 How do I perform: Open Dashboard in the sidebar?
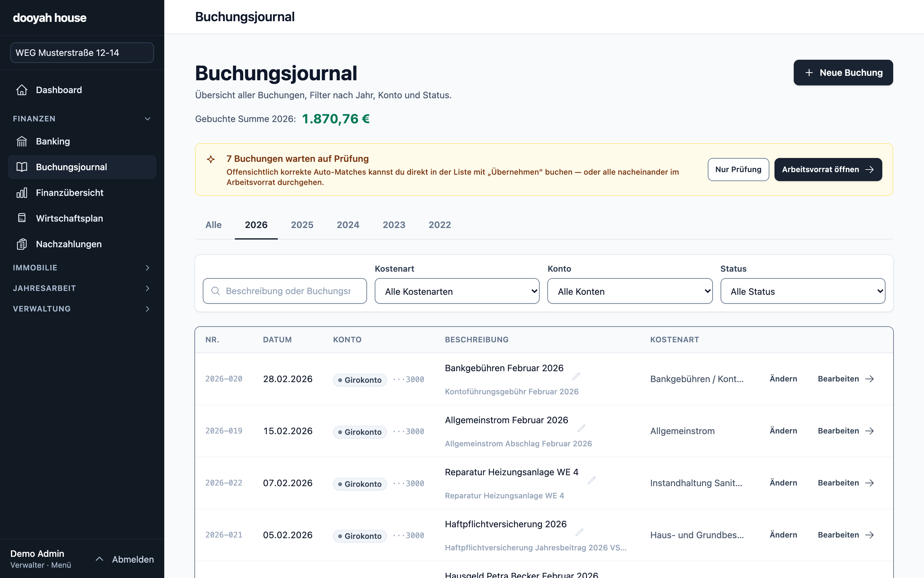point(82,90)
